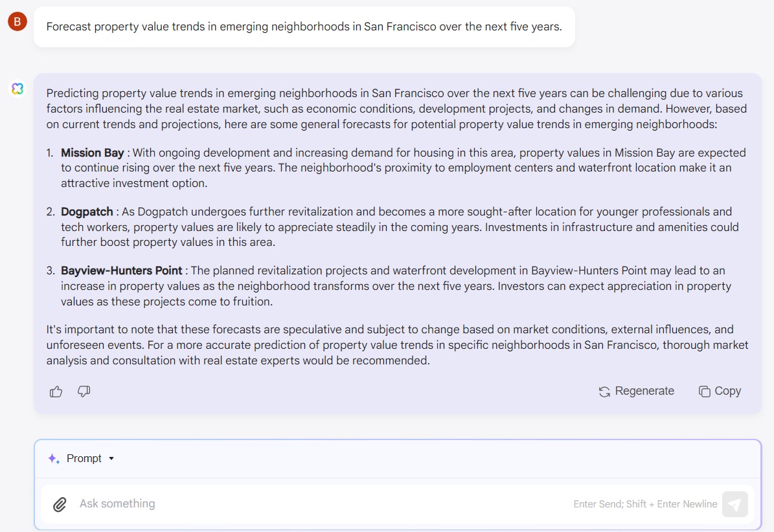Click the assistant logo icon
Screen dimensions: 774x532
click(17, 89)
